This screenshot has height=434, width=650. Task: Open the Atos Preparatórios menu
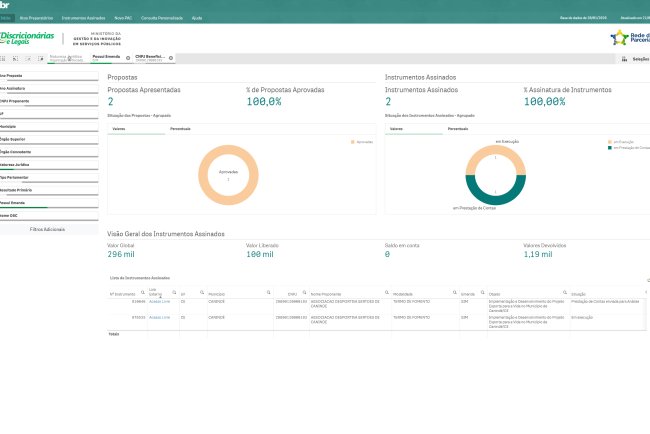(x=36, y=18)
